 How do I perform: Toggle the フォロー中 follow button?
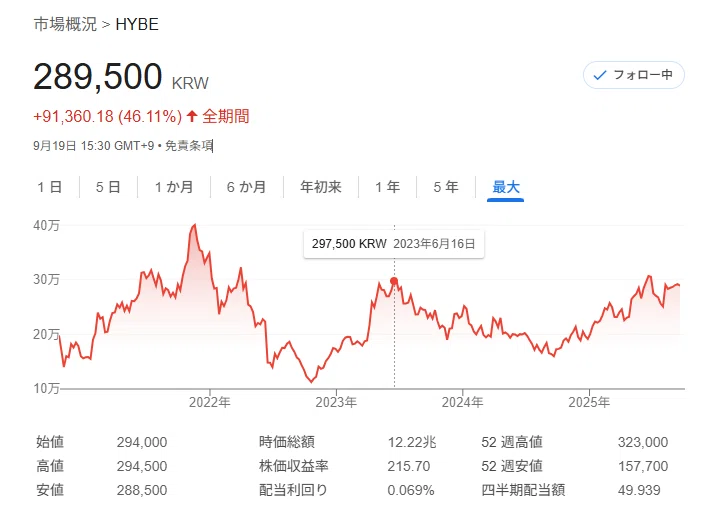pyautogui.click(x=633, y=75)
